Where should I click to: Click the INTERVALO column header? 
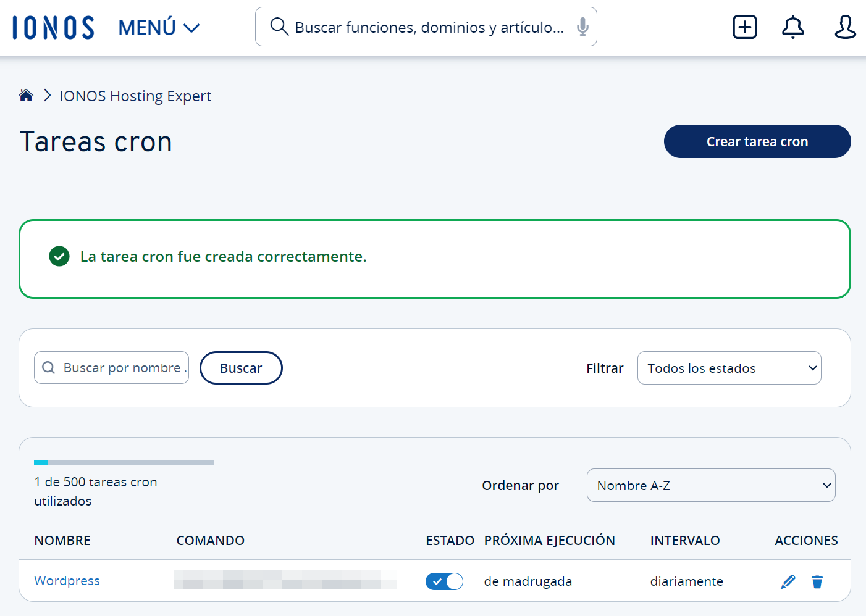click(685, 541)
